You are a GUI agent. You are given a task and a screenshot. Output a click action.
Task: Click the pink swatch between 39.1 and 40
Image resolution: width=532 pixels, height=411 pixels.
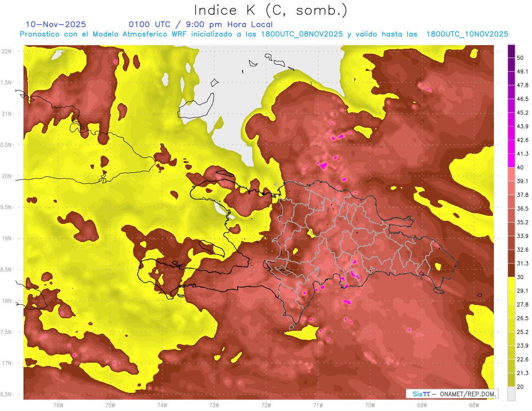pyautogui.click(x=511, y=174)
